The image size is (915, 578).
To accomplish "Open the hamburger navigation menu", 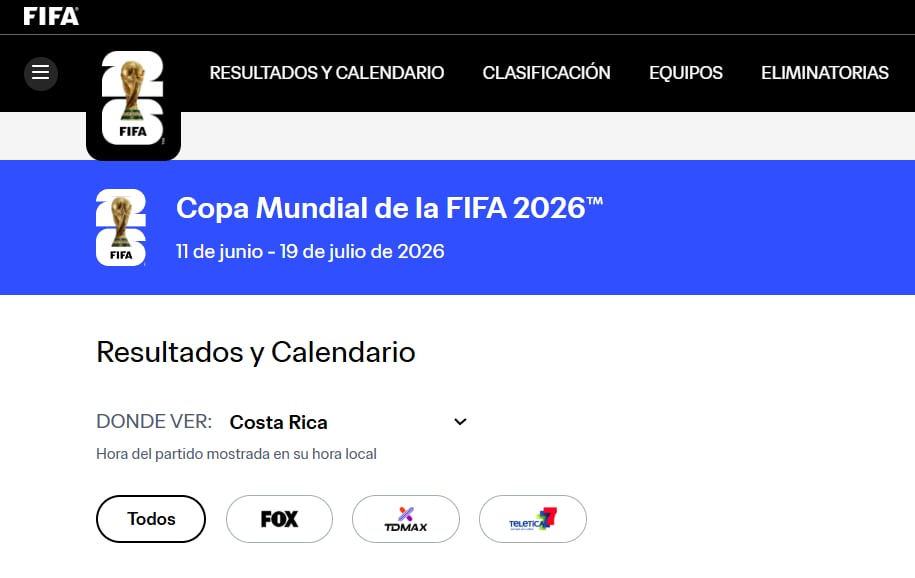I will [40, 72].
